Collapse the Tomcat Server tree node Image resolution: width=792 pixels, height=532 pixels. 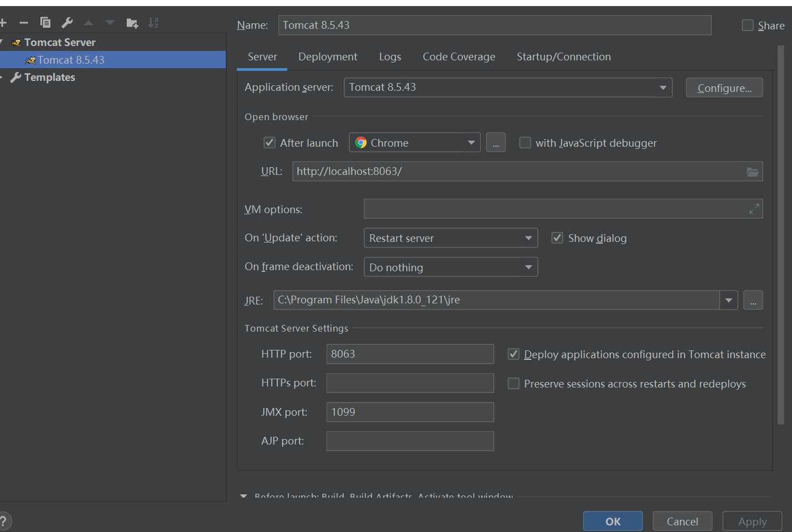[2, 42]
